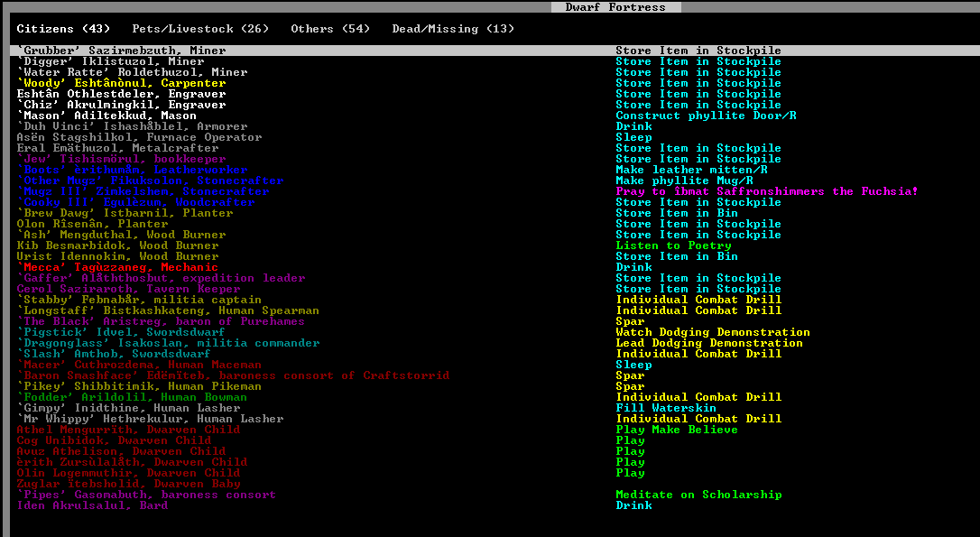Screen dimensions: 980x537
Task: Select 'Duh Vinci' Ishashåblel, Armorer
Action: (x=132, y=126)
